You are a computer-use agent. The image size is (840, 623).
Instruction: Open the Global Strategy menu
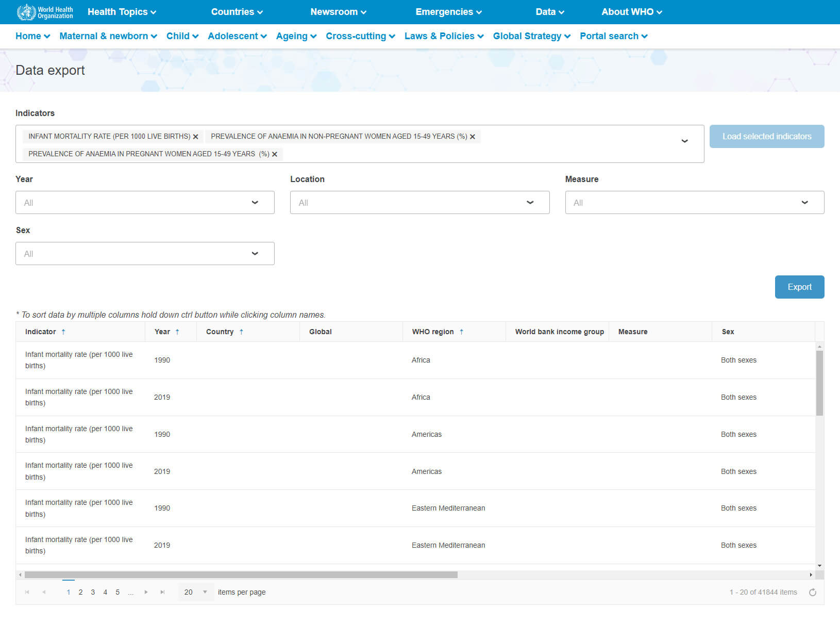[x=531, y=36]
